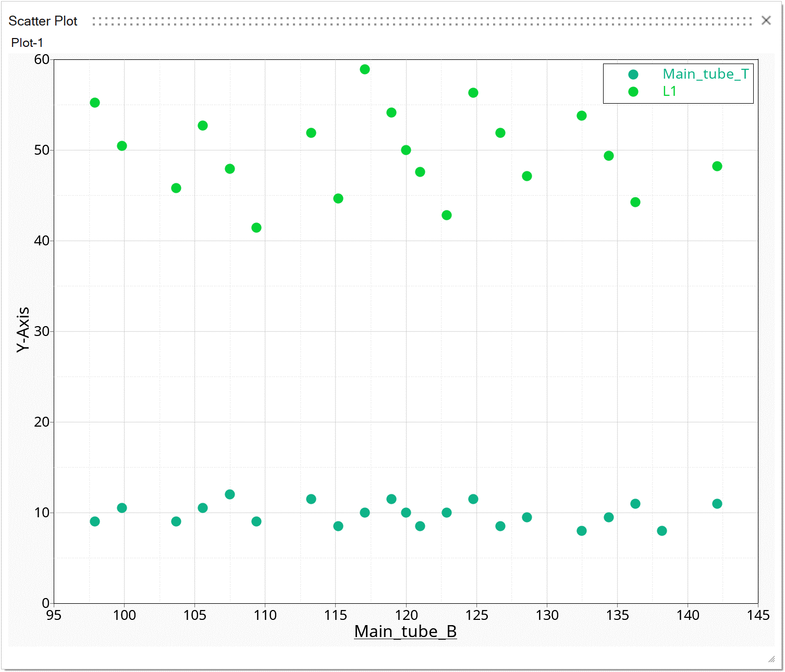Pick the rightmost L1 data point
Screen dimensions: 785x672
[717, 166]
